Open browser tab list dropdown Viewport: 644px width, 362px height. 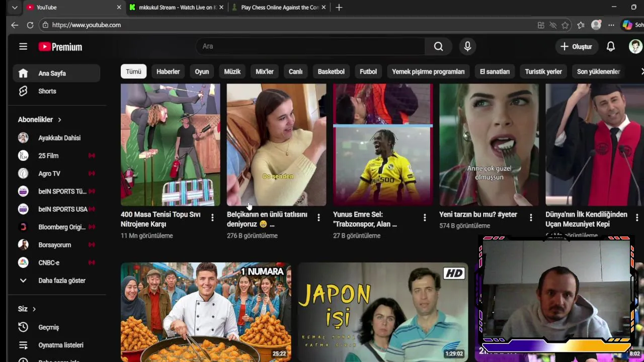pyautogui.click(x=15, y=8)
